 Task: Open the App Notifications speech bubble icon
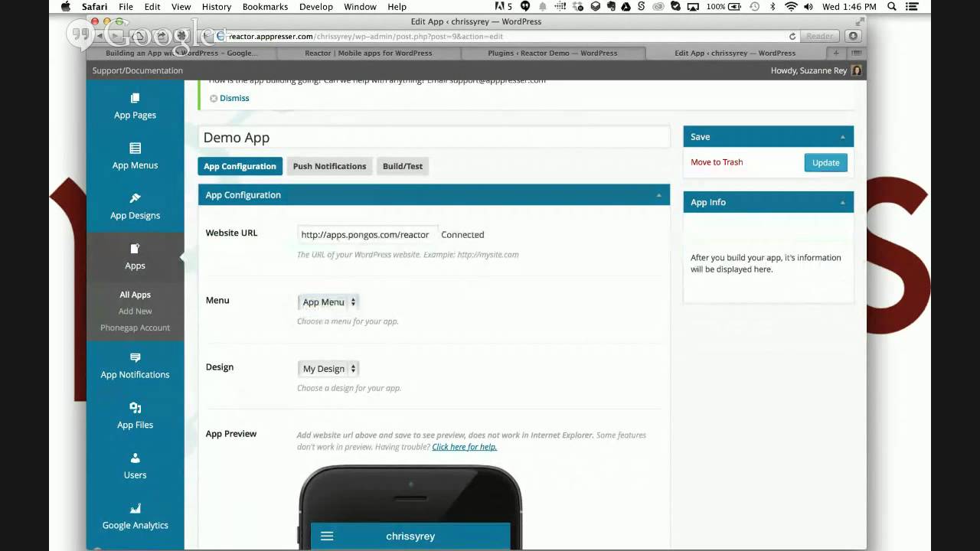(135, 357)
